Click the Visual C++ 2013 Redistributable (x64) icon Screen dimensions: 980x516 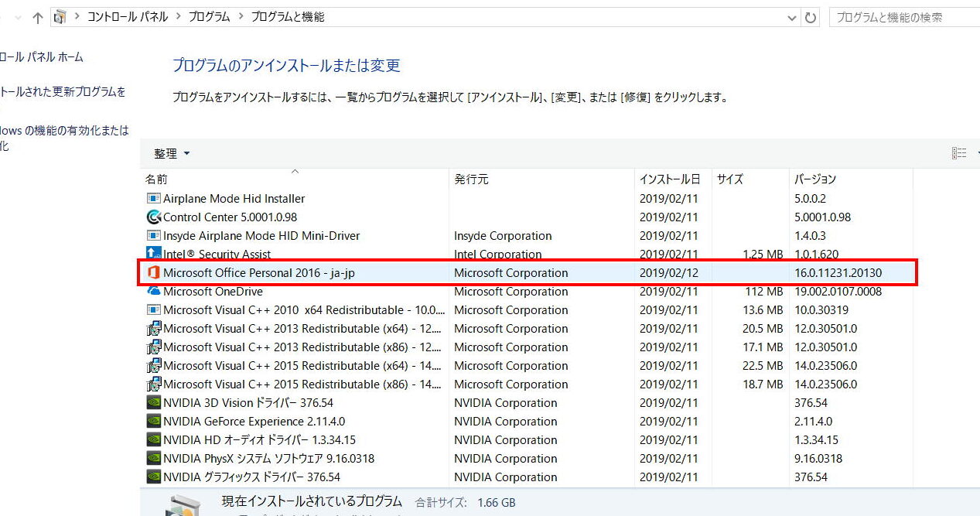pyautogui.click(x=153, y=329)
